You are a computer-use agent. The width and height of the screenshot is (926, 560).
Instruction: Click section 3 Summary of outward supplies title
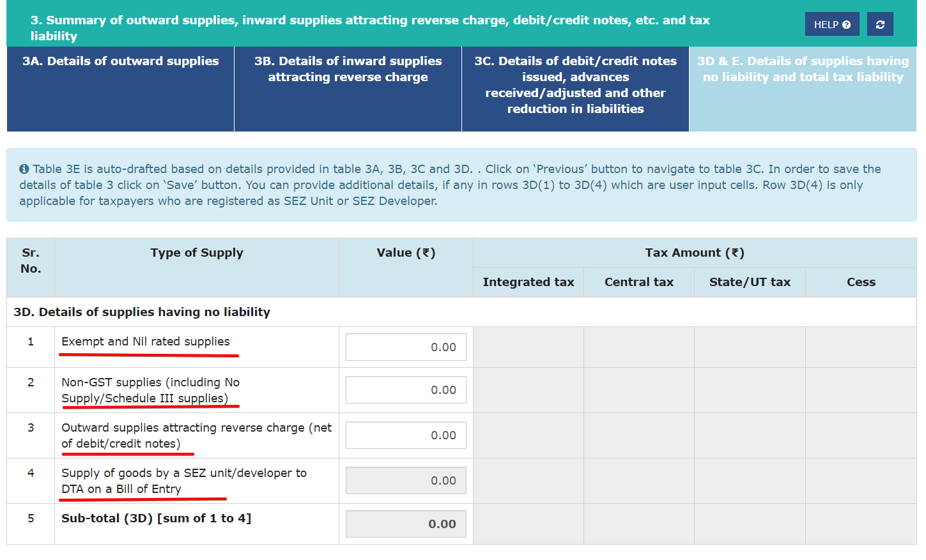point(370,28)
